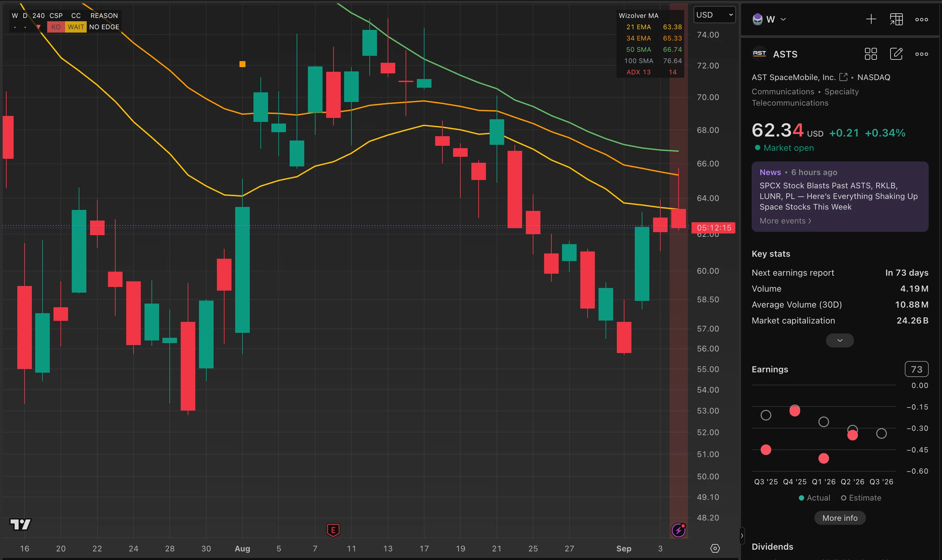Click the purple lightning events icon
942x560 pixels.
coord(678,530)
